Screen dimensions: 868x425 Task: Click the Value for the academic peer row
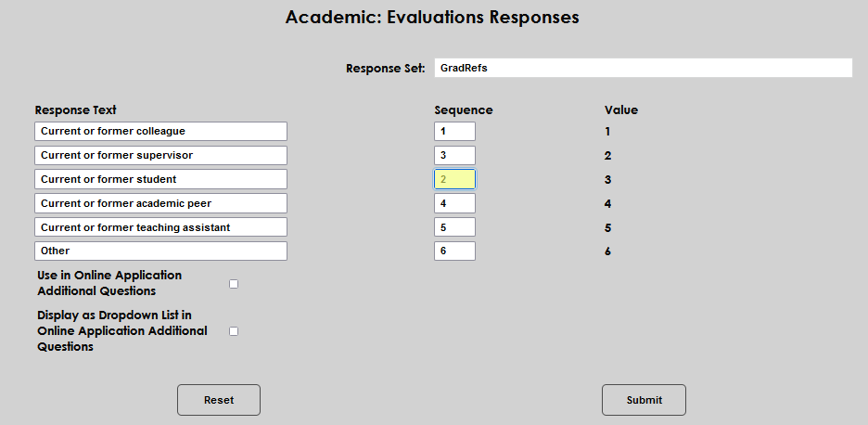607,204
